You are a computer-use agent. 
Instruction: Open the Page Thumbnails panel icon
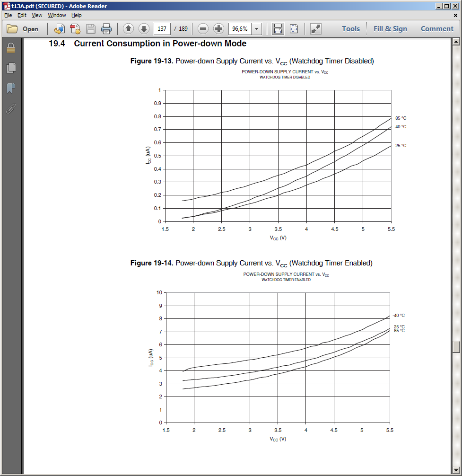(11, 68)
